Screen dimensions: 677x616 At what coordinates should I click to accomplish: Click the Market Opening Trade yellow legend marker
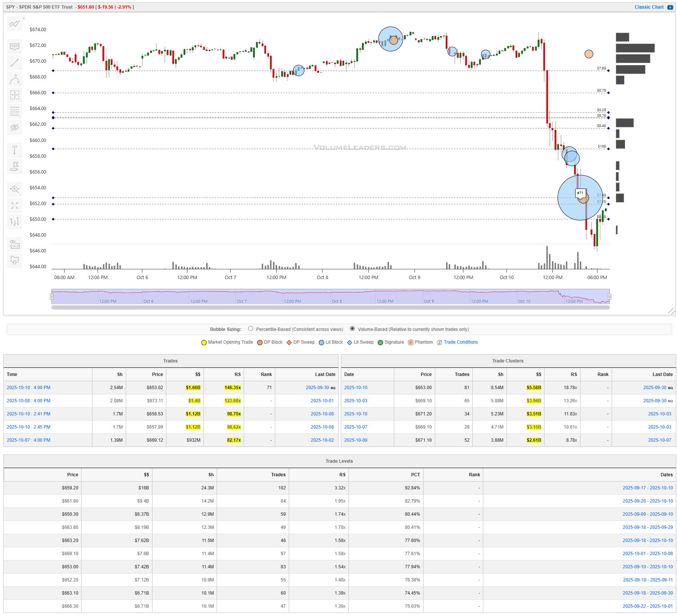click(x=204, y=343)
